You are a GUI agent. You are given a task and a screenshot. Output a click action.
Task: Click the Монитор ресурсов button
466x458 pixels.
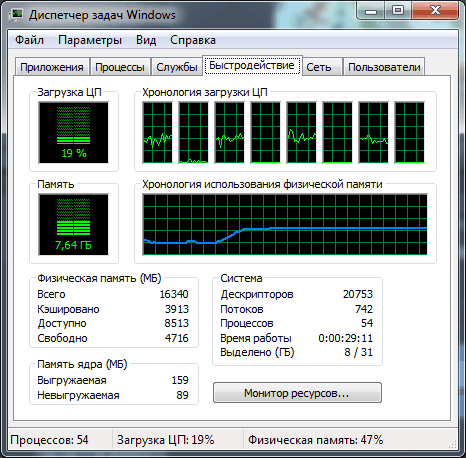point(297,393)
